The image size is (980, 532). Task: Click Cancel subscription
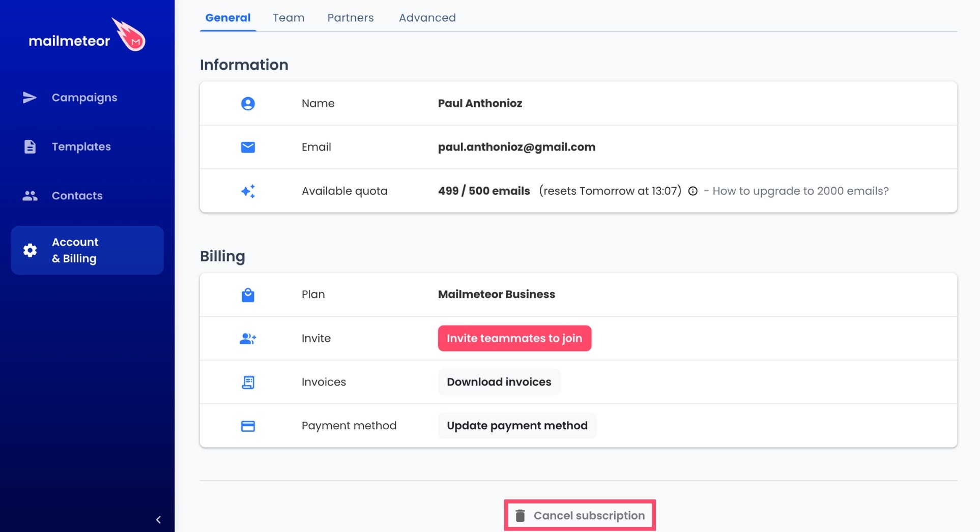580,515
